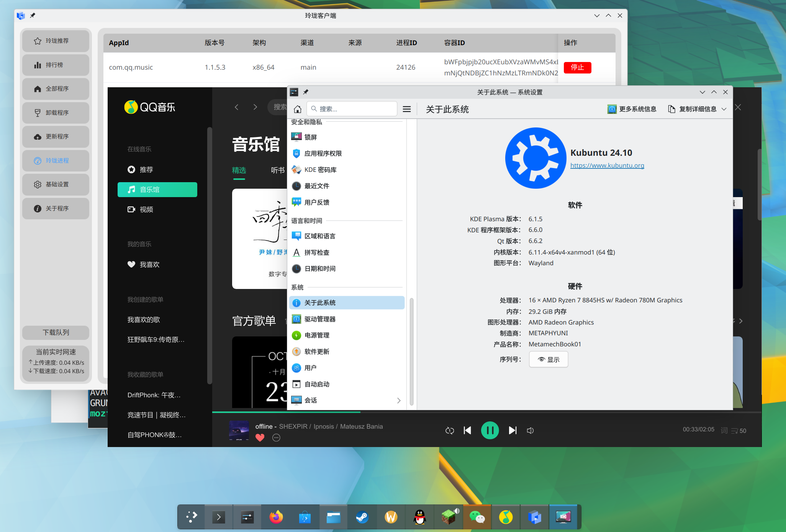This screenshot has width=786, height=532.
Task: Click the QQ Music volume speaker icon
Action: [530, 431]
